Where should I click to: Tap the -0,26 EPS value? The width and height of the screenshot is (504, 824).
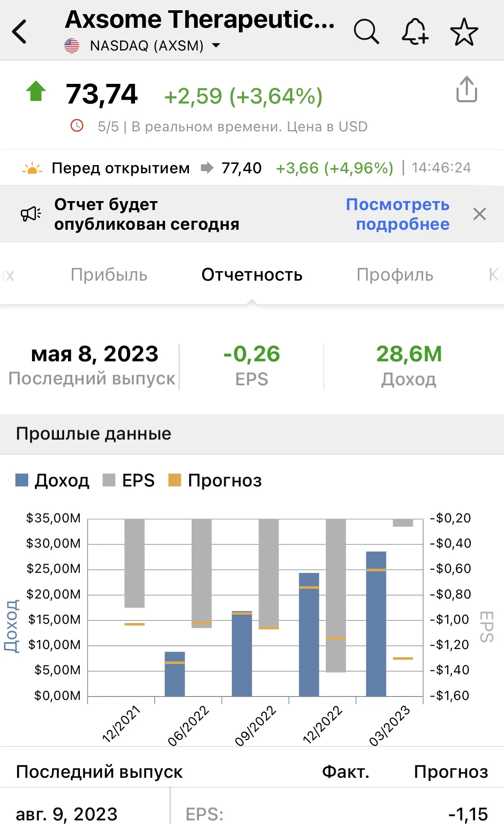[252, 354]
